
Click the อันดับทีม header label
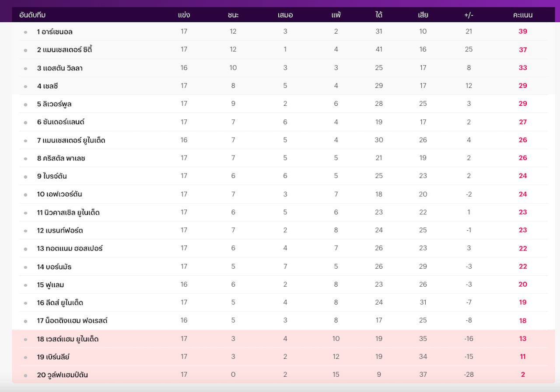click(32, 15)
